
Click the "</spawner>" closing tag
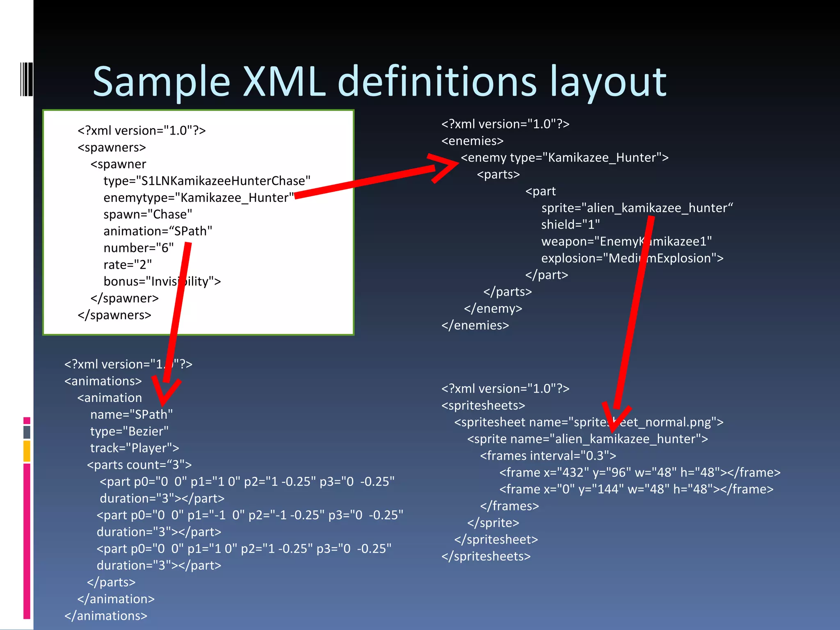tap(124, 298)
